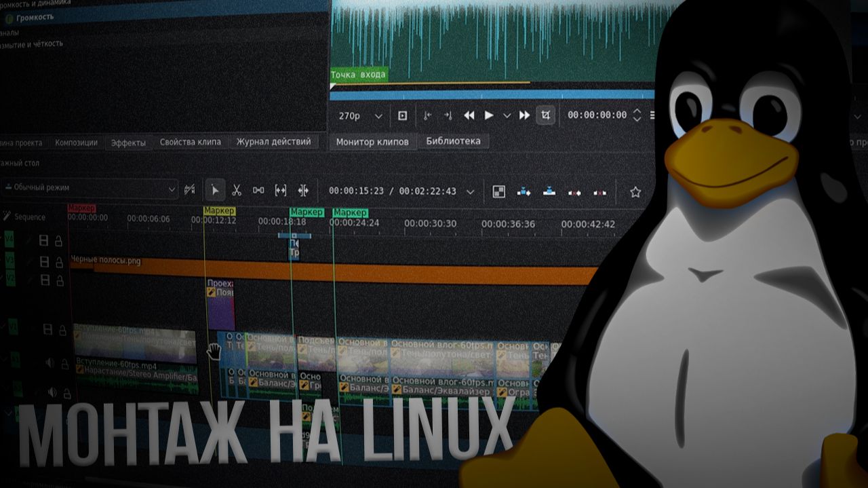Open the Обычный режим edit mode dropdown
This screenshot has height=488, width=868.
90,188
